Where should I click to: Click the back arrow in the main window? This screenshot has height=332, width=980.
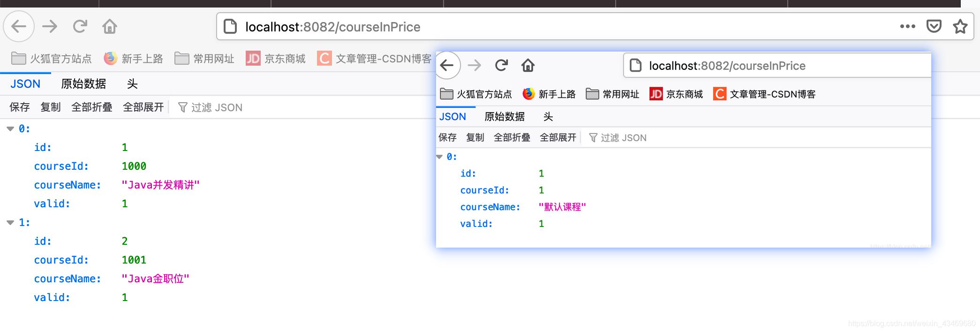tap(19, 26)
